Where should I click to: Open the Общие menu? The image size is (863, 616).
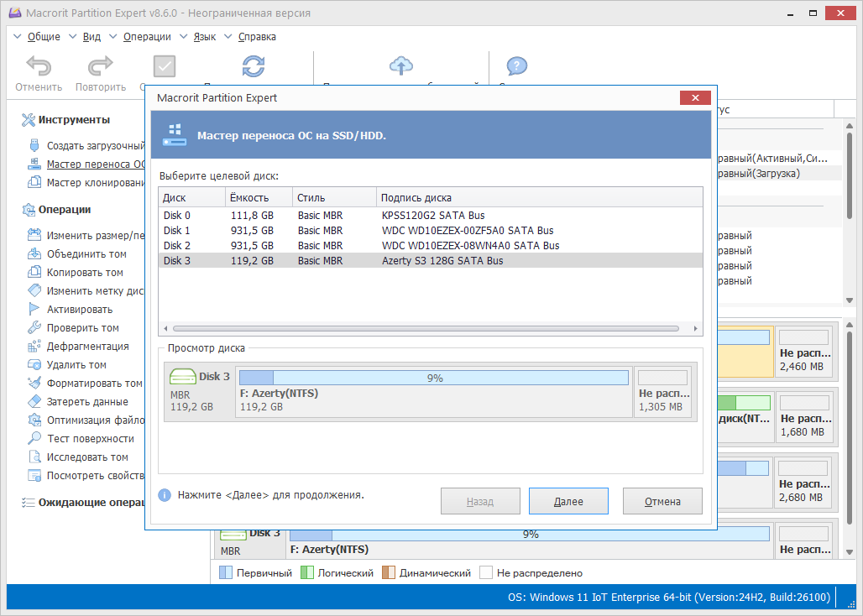44,37
